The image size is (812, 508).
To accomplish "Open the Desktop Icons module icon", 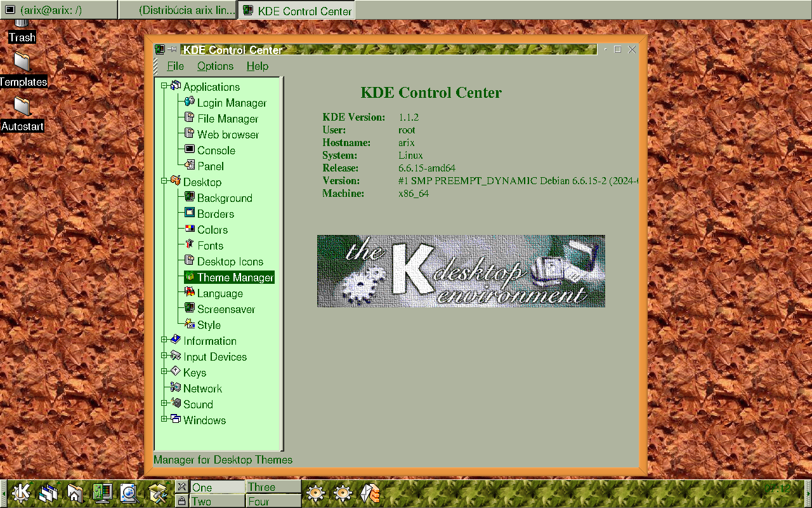I will tap(189, 260).
